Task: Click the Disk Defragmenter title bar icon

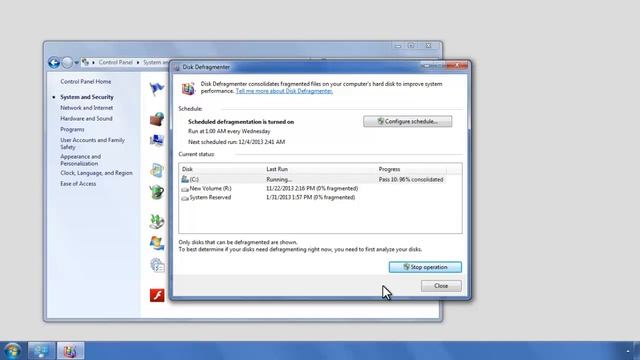Action: [177, 67]
